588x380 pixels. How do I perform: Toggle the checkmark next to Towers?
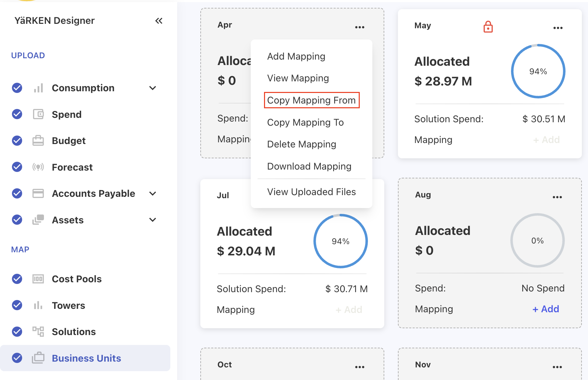17,305
